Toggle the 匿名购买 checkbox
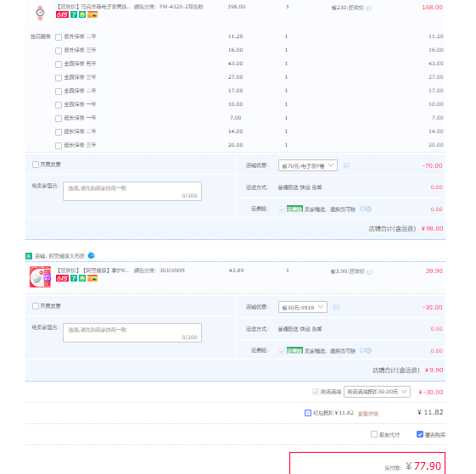 [420, 434]
